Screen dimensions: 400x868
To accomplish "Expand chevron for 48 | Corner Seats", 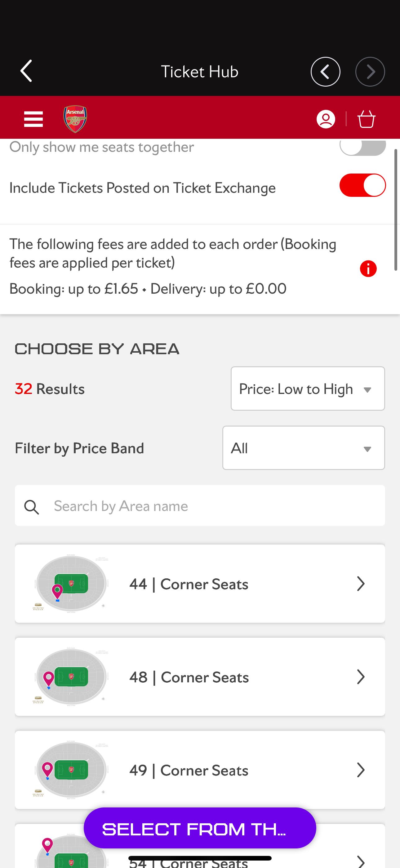I will pyautogui.click(x=361, y=677).
